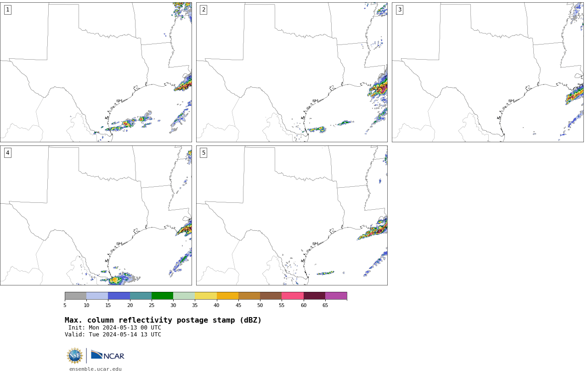Click the teal 20-25 dBZ swatch
Viewport: 588px width, 374px height.
click(141, 296)
